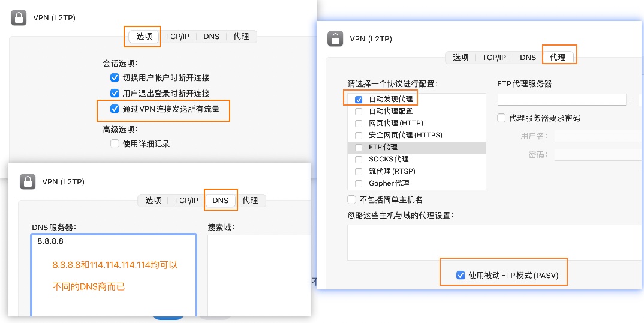Click the VPN lock icon in the proxy window

(335, 39)
